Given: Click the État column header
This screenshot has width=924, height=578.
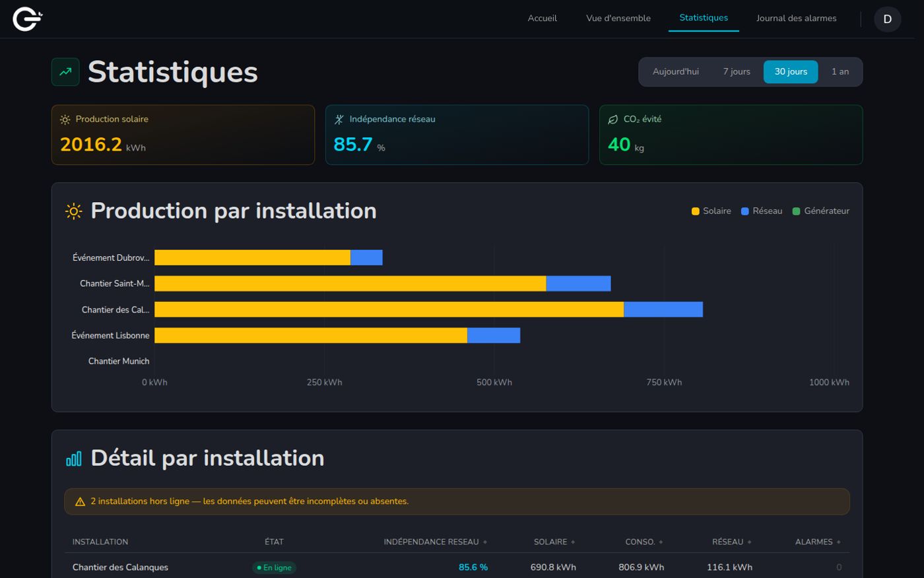Looking at the screenshot, I should tap(274, 542).
